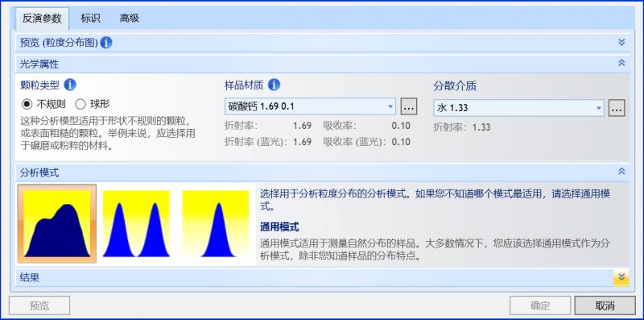
Task: Open the 样品材质 dropdown showing 碳酸钙 1.69 0.1
Action: point(310,106)
